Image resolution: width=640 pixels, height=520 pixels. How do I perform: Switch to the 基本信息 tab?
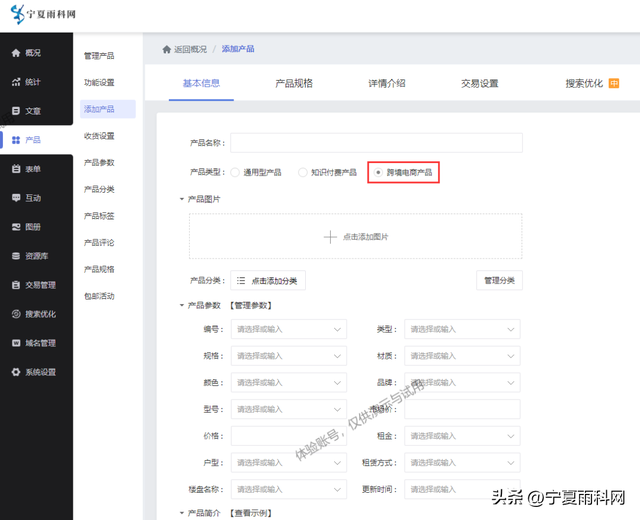pos(201,83)
